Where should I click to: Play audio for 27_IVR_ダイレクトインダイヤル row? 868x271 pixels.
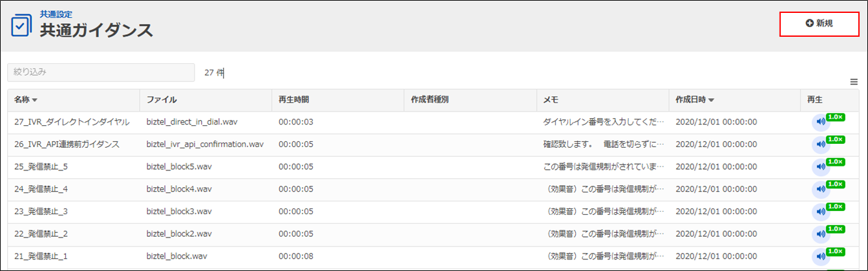(x=821, y=122)
